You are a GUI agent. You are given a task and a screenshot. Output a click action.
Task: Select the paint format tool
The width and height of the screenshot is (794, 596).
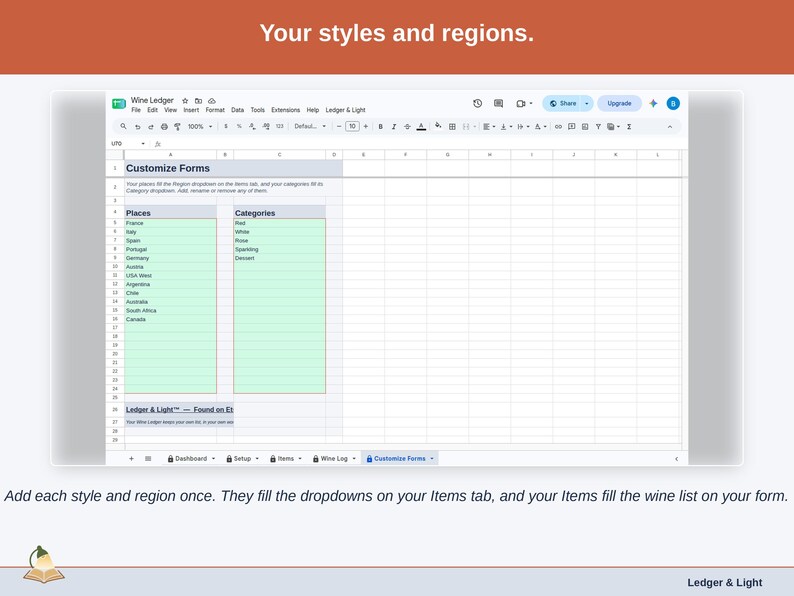tap(177, 127)
